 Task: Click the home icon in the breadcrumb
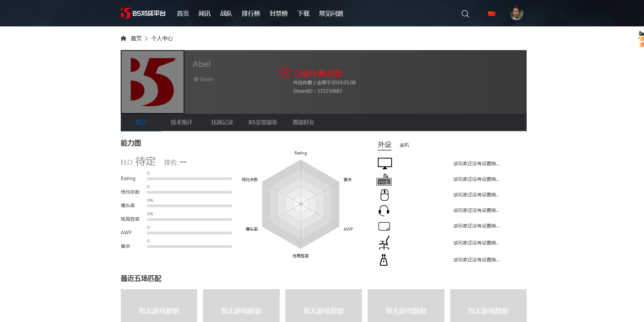pyautogui.click(x=123, y=38)
